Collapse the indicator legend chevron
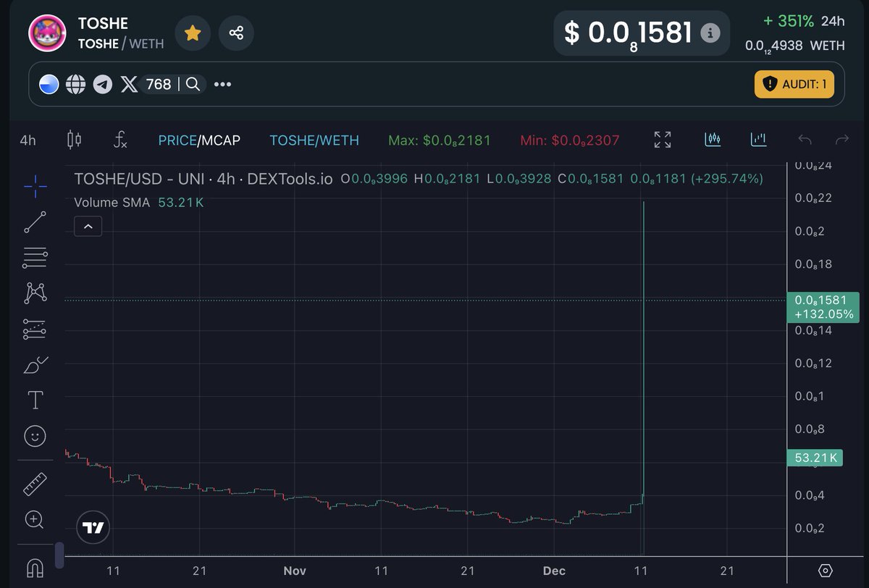Image resolution: width=869 pixels, height=588 pixels. coord(88,227)
